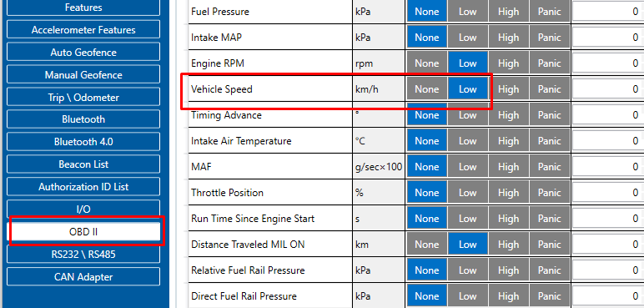This screenshot has height=308, width=644.
Task: Set MAF priority to Panic
Action: coord(549,167)
